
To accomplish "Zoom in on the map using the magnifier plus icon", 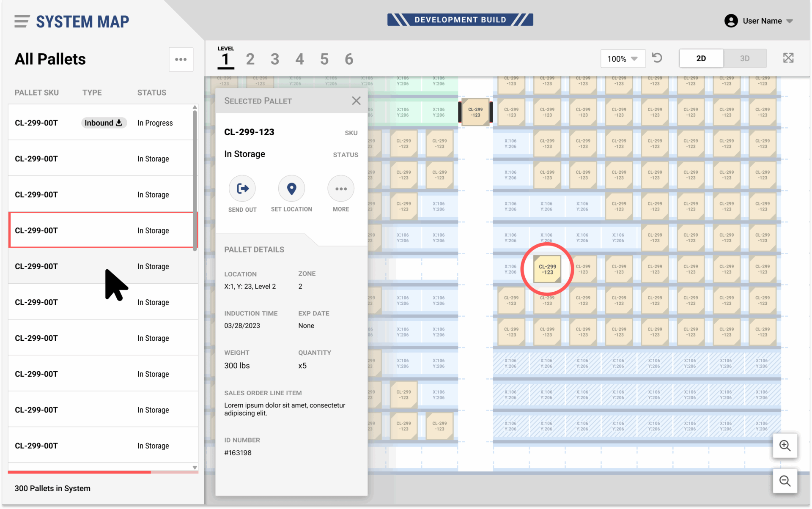I will (785, 446).
